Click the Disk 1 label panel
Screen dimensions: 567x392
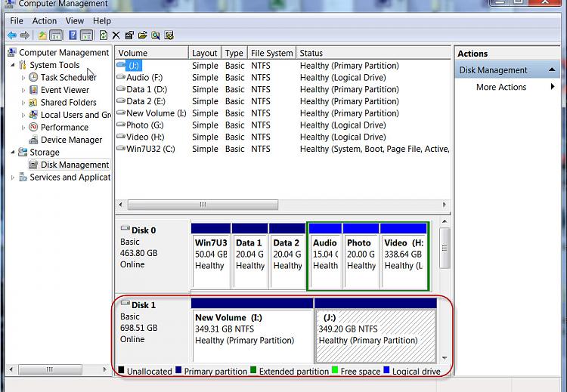(153, 329)
